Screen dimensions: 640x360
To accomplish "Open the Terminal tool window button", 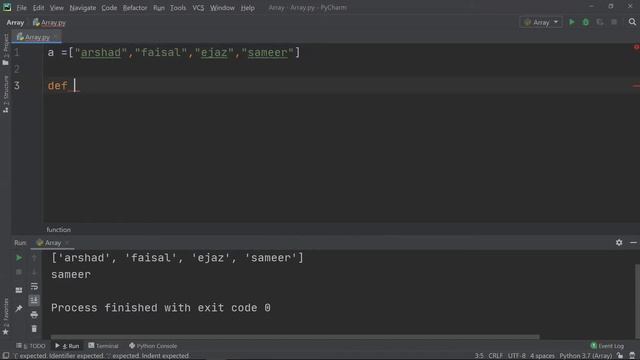I will tap(103, 346).
